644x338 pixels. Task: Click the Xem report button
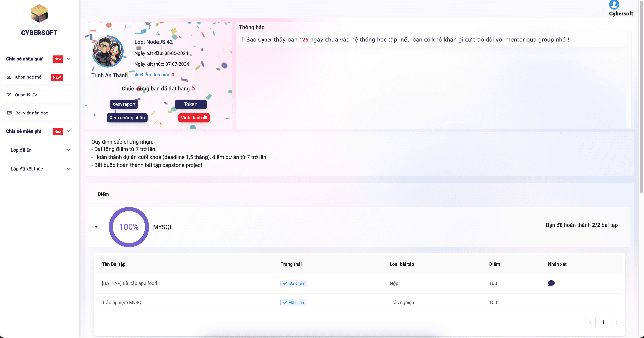tap(124, 104)
